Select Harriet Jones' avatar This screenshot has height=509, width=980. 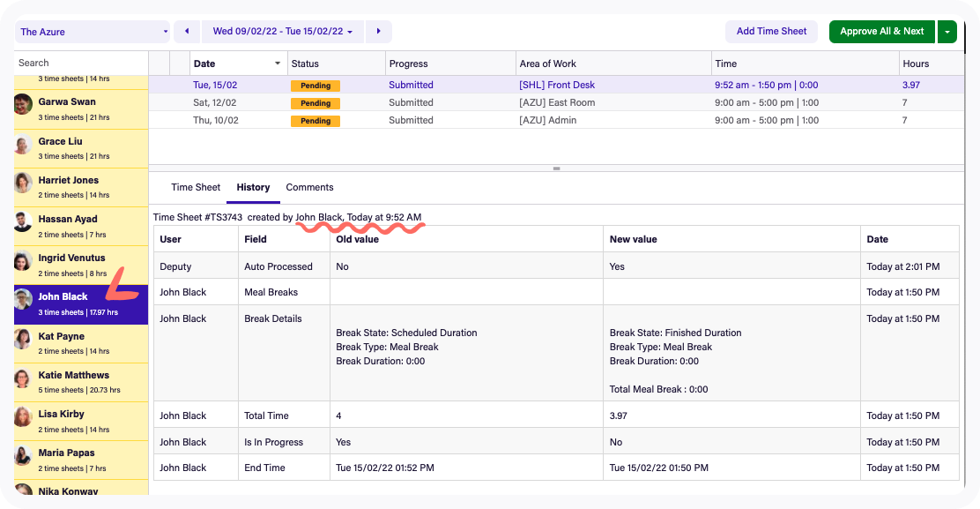point(23,183)
